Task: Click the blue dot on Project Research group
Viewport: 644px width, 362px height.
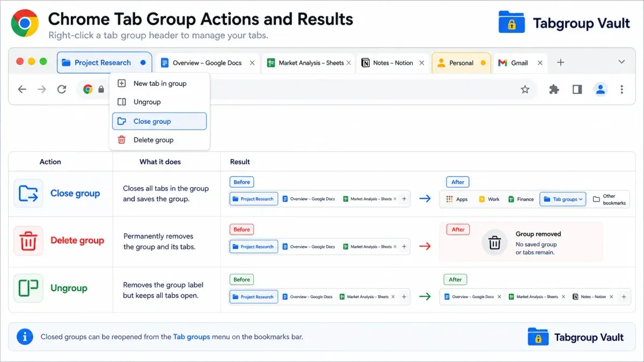Action: pos(143,63)
